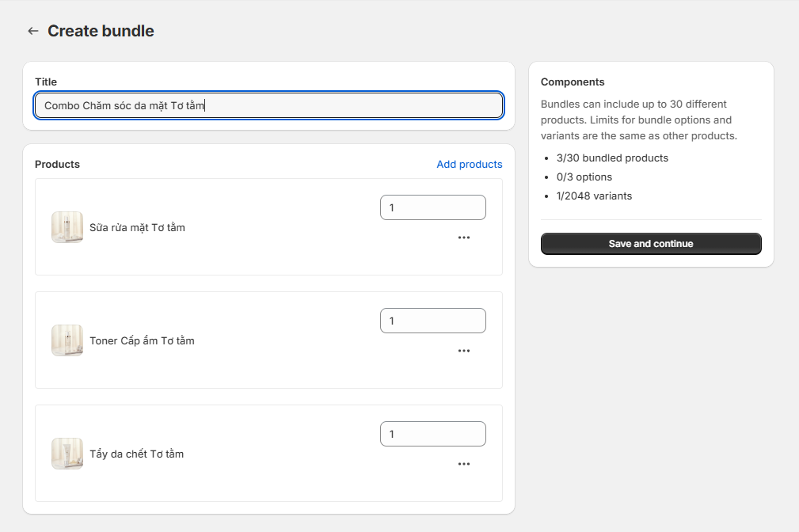799x532 pixels.
Task: Select the quantity input for Tẩy da chết Tơ tằm
Action: coord(432,434)
